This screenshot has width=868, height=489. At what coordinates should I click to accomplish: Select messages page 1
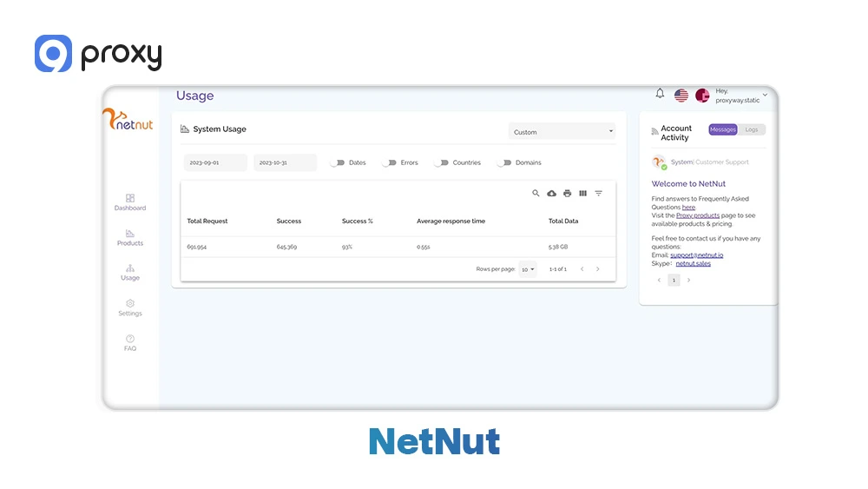(x=674, y=281)
